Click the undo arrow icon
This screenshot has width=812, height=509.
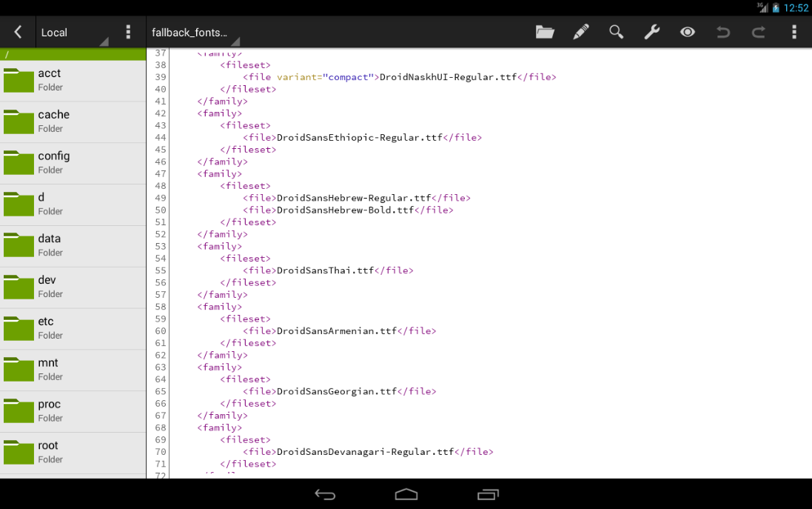(723, 32)
